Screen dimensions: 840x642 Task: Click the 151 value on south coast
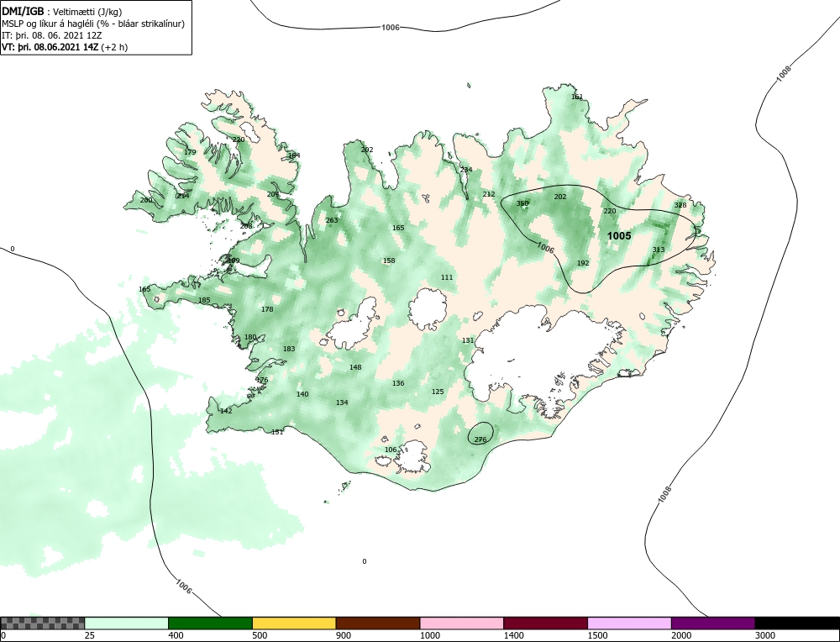277,432
